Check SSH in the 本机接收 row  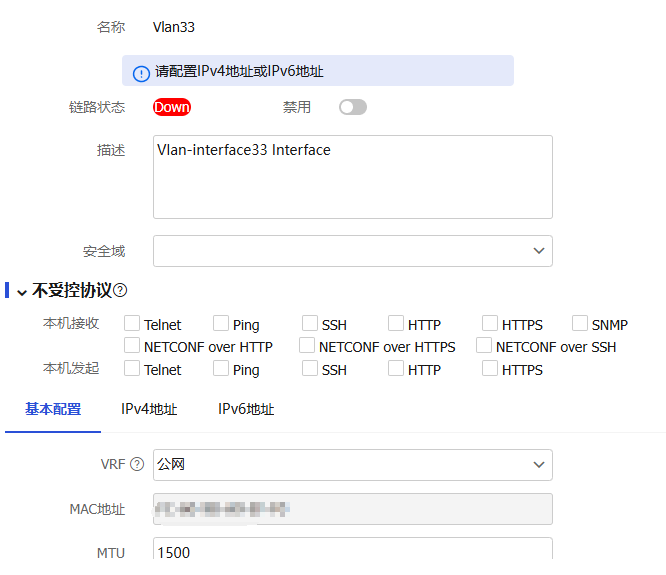310,324
